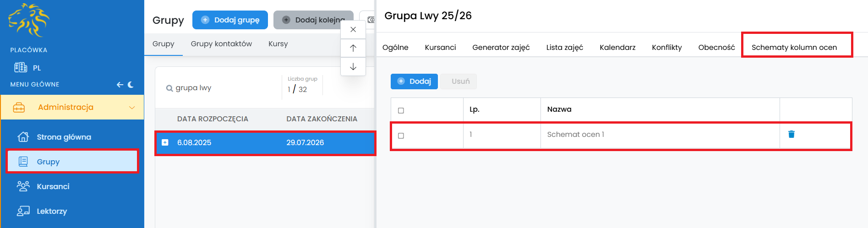Open the Kalendarz tab

click(x=617, y=47)
